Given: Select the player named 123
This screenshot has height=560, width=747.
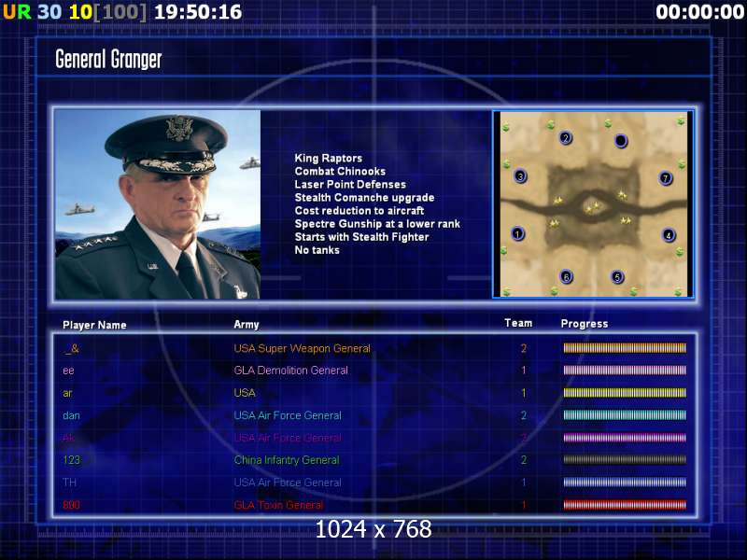Looking at the screenshot, I should coord(72,460).
